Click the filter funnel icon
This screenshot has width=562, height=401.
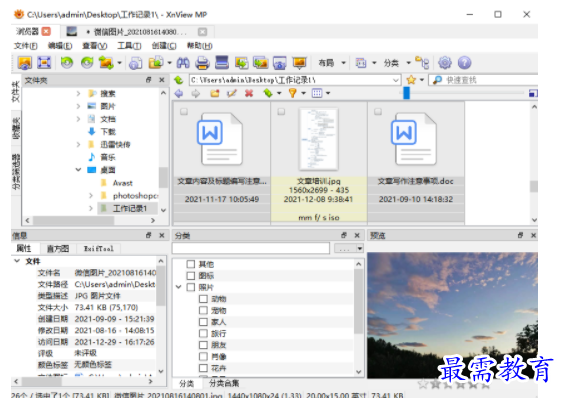coord(292,94)
